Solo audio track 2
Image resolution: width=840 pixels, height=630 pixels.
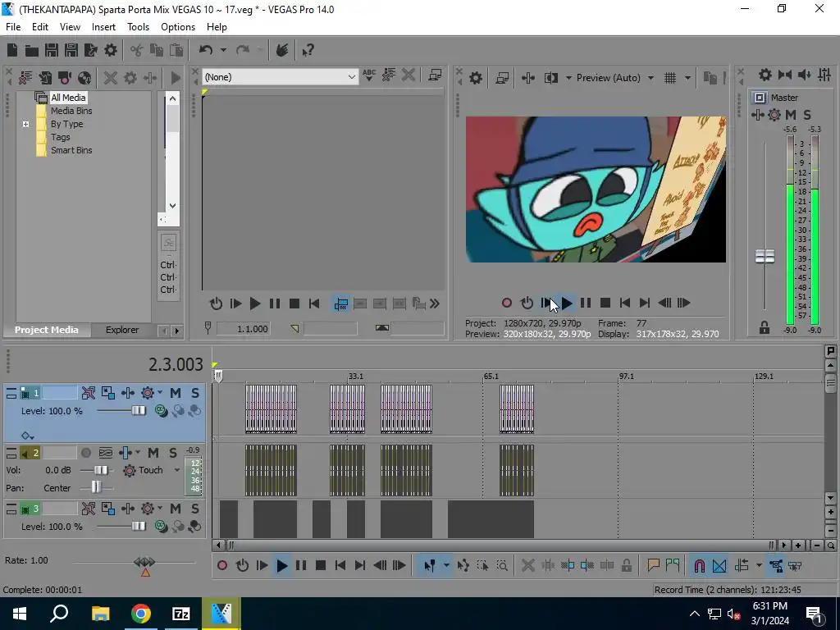172,453
